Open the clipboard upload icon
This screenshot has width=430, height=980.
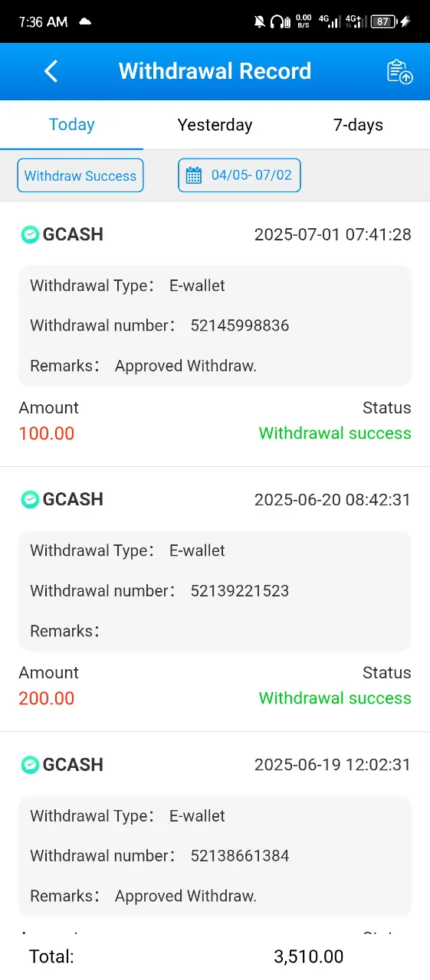click(x=399, y=71)
